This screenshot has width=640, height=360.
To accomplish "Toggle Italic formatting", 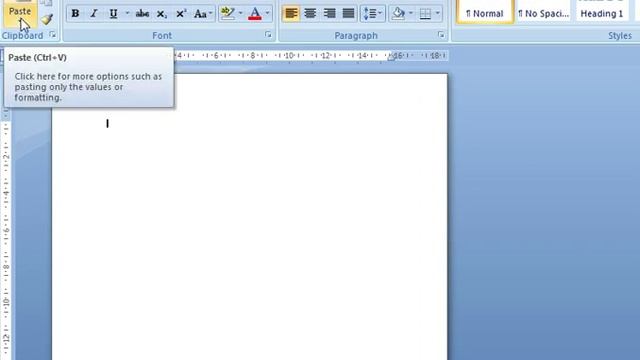I will tap(94, 13).
